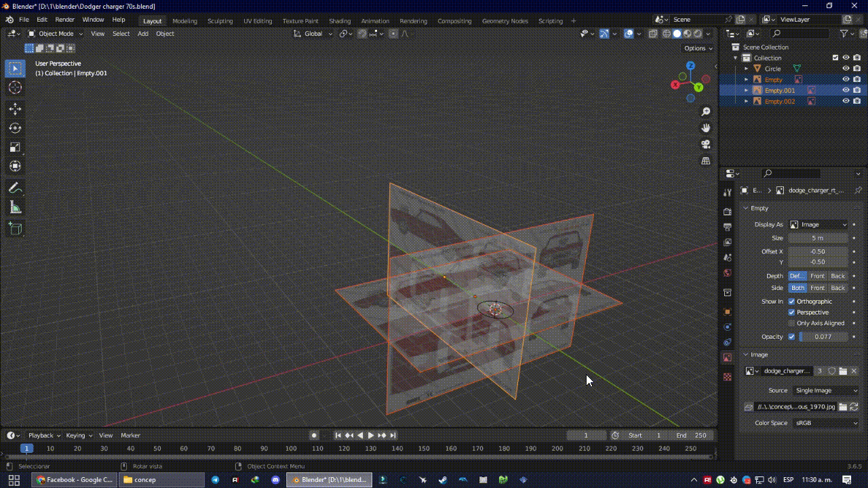This screenshot has width=868, height=488.
Task: Open the Render properties tab
Action: point(728,211)
